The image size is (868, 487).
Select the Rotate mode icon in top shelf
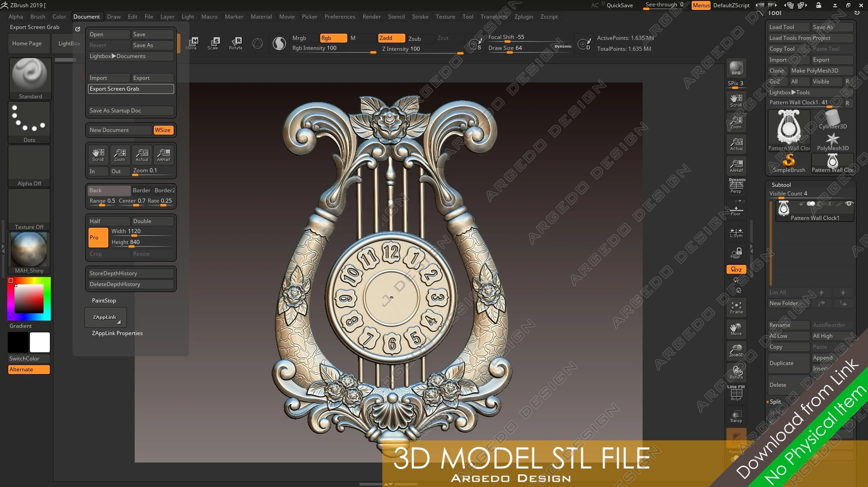235,44
